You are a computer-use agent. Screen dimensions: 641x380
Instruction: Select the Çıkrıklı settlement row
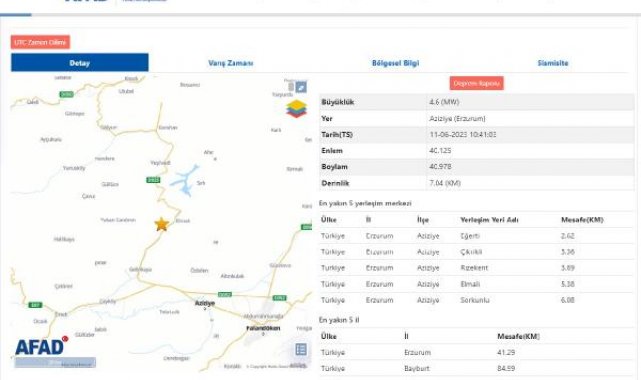click(477, 252)
